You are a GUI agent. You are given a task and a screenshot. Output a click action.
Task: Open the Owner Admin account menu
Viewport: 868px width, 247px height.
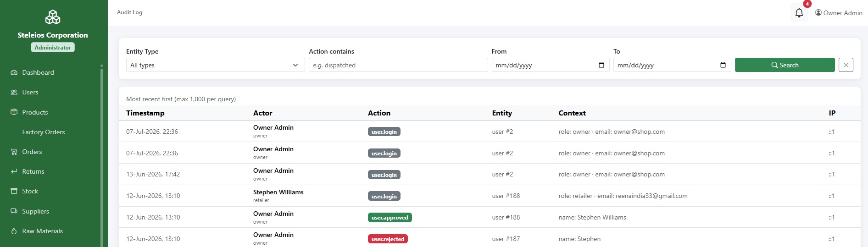pyautogui.click(x=839, y=13)
